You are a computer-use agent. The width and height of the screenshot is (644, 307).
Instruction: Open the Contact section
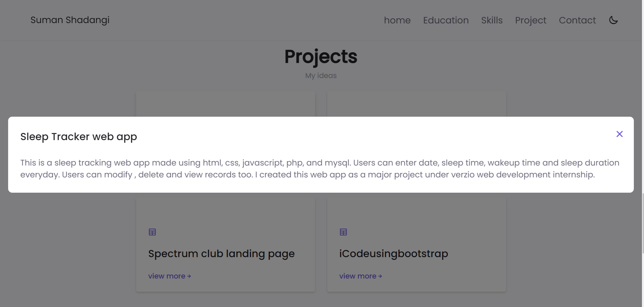coord(577,20)
